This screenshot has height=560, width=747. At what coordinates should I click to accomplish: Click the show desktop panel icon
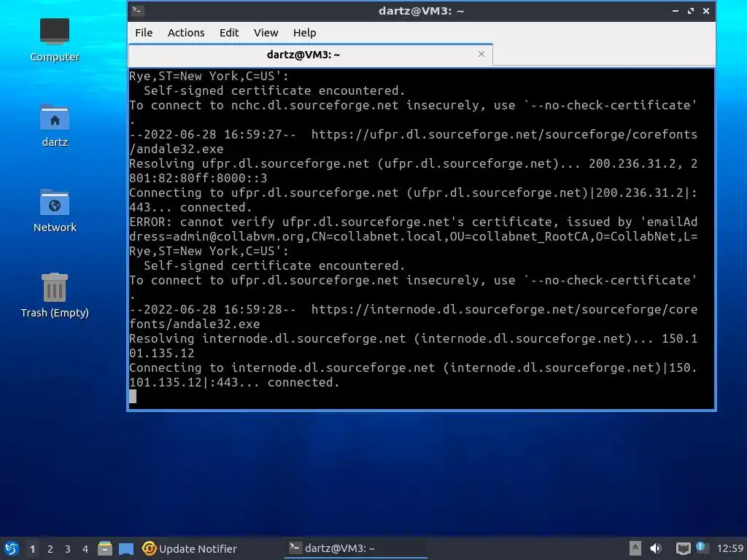pyautogui.click(x=125, y=549)
